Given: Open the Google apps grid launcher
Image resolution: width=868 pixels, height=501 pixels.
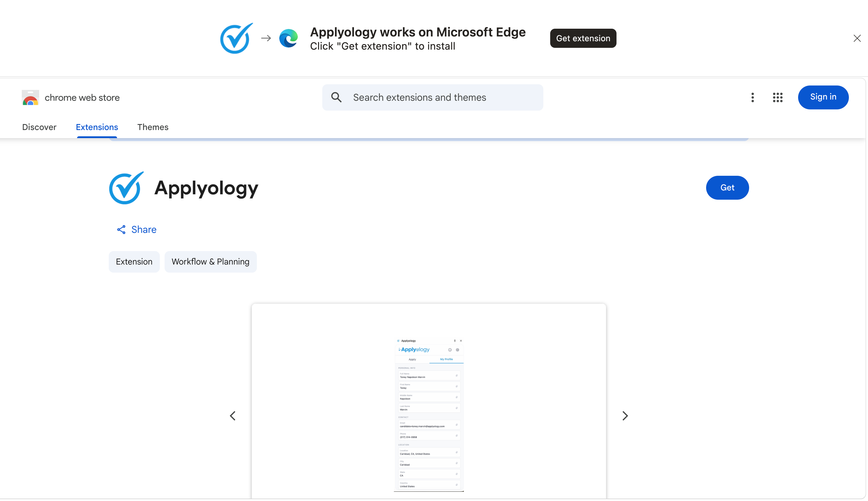Looking at the screenshot, I should click(x=777, y=97).
